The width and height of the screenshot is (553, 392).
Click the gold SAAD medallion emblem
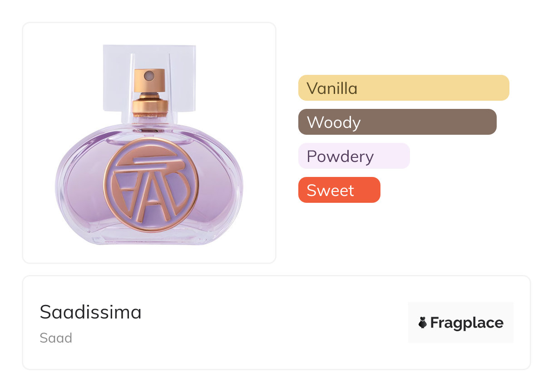(151, 185)
